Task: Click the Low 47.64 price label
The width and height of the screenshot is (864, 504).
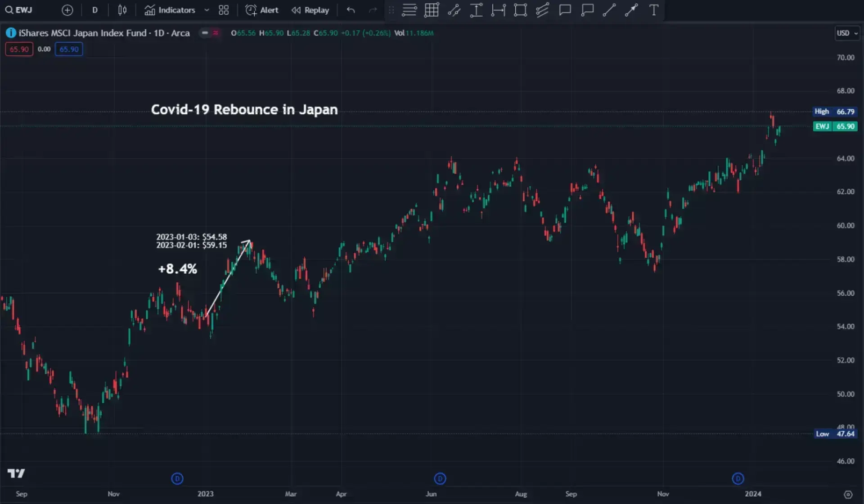Action: (835, 434)
